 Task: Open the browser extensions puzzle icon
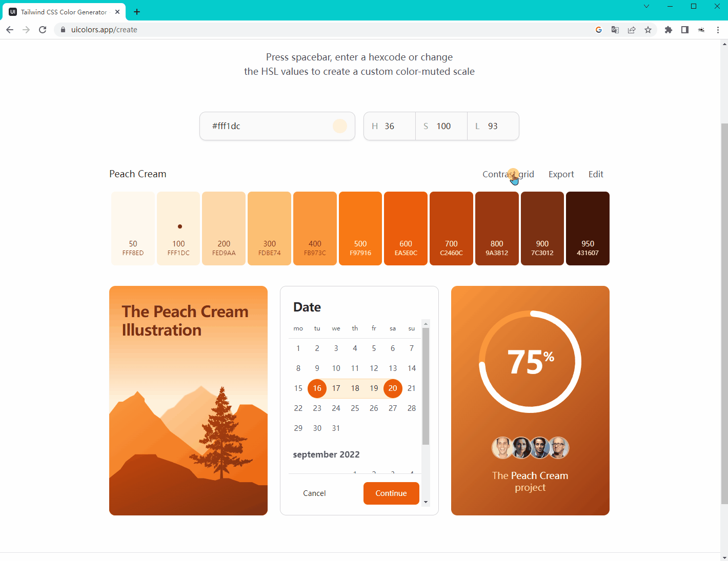[x=668, y=30]
